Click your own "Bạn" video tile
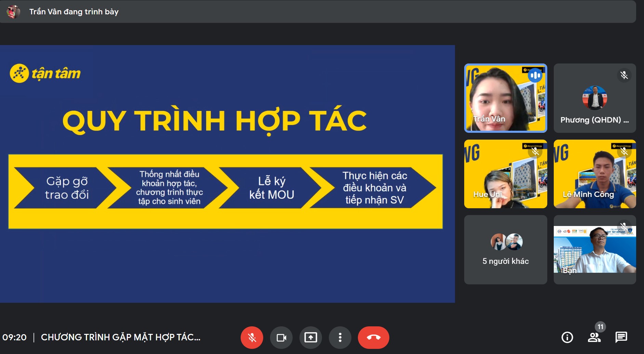Image resolution: width=644 pixels, height=354 pixels. [594, 250]
